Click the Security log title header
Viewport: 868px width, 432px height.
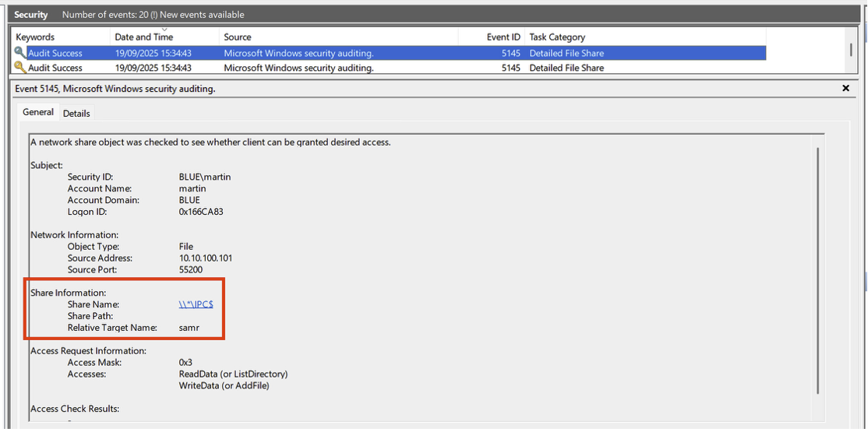coord(31,14)
